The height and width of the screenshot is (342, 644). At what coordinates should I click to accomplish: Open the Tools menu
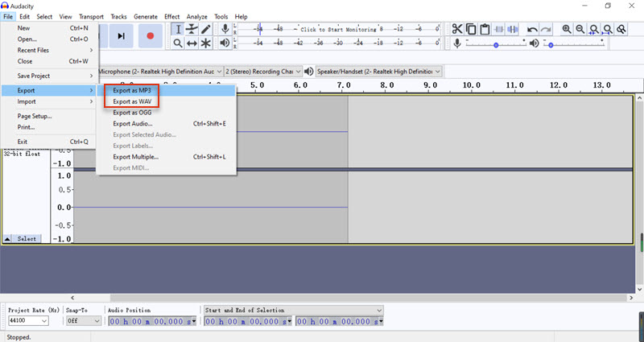pos(221,17)
